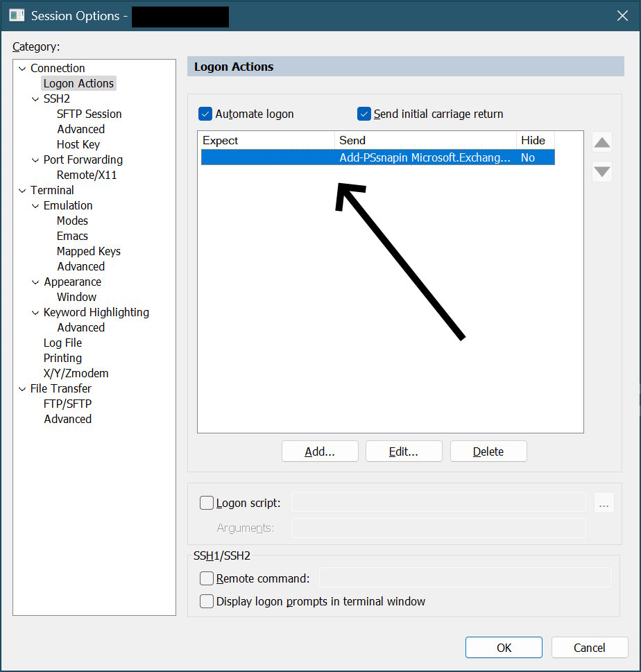
Task: Close the Session Options dialog
Action: (622, 15)
